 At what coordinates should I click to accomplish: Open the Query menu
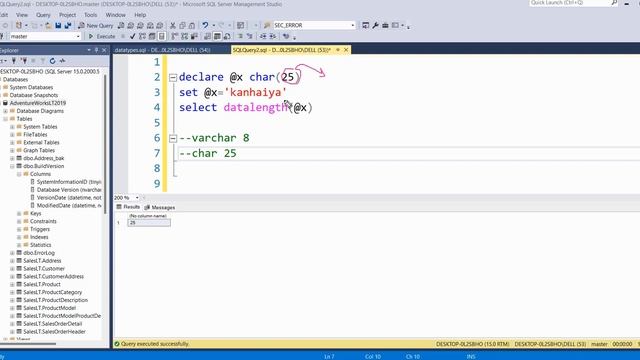coord(43,15)
